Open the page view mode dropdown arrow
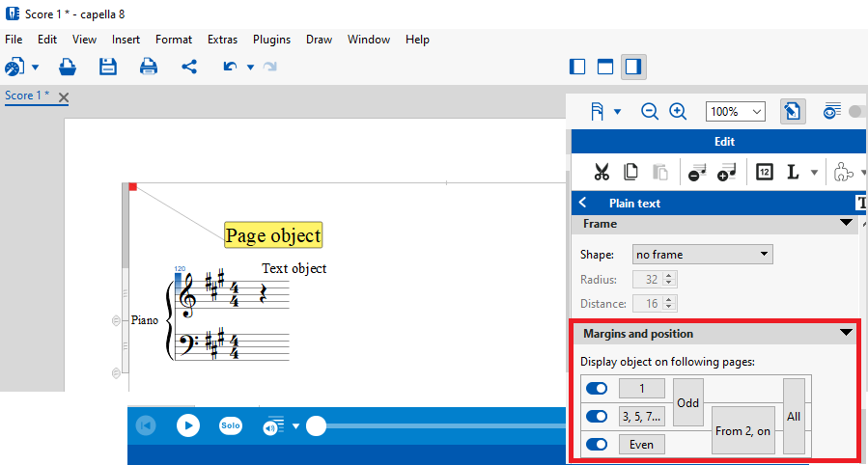This screenshot has width=868, height=465. [x=617, y=112]
